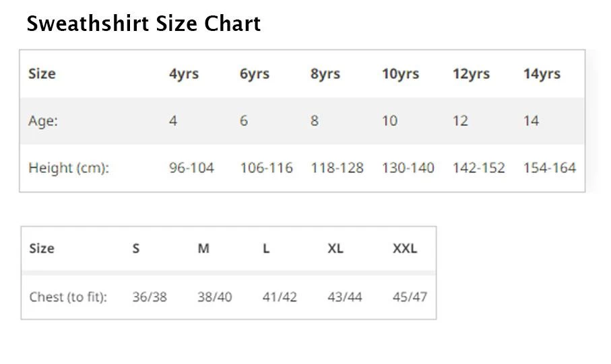Choose the 10yrs size header
The image size is (611, 364).
click(x=400, y=73)
